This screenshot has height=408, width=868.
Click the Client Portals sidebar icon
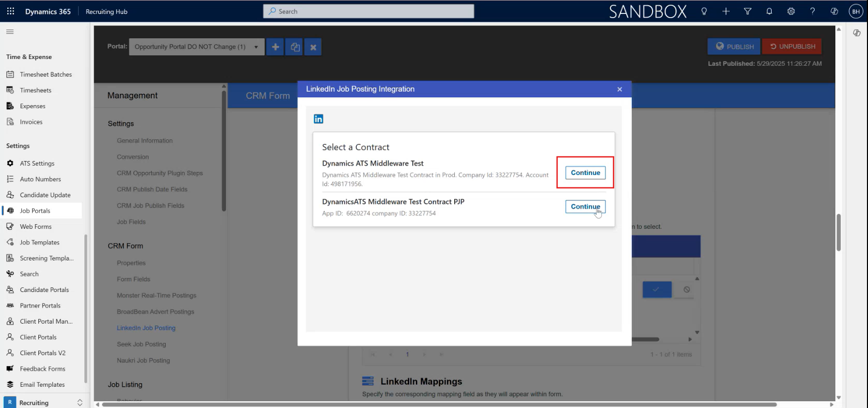10,337
